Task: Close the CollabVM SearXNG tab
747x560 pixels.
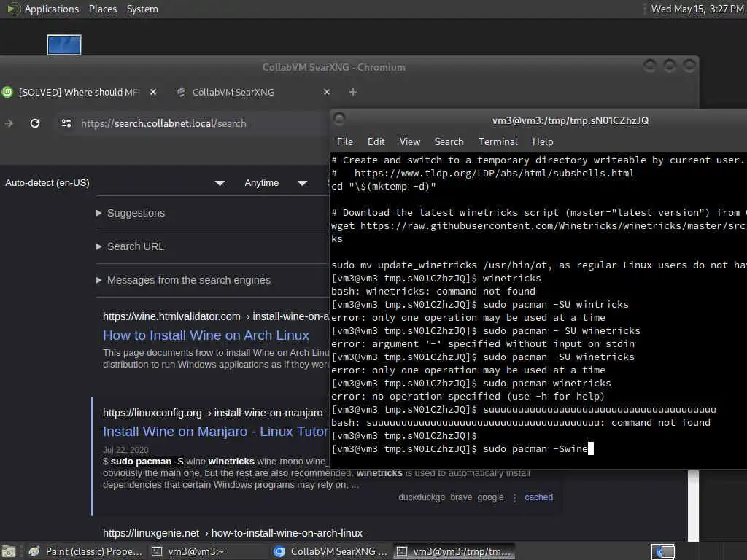Action: tap(326, 92)
